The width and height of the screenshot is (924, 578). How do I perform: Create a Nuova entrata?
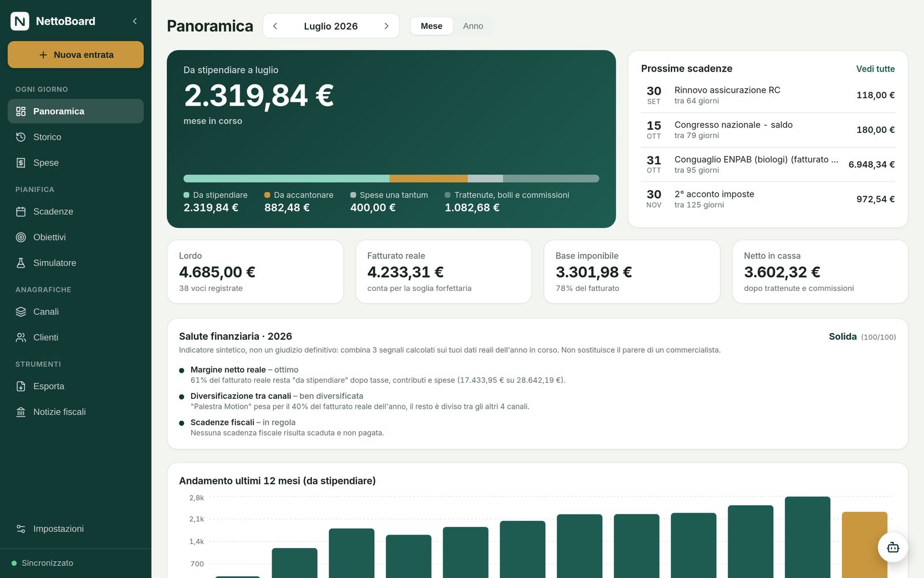(x=76, y=55)
